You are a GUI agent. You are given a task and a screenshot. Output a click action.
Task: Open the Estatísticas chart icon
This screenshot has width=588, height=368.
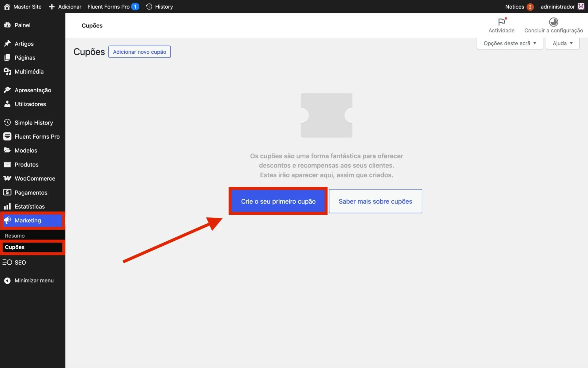pyautogui.click(x=7, y=206)
